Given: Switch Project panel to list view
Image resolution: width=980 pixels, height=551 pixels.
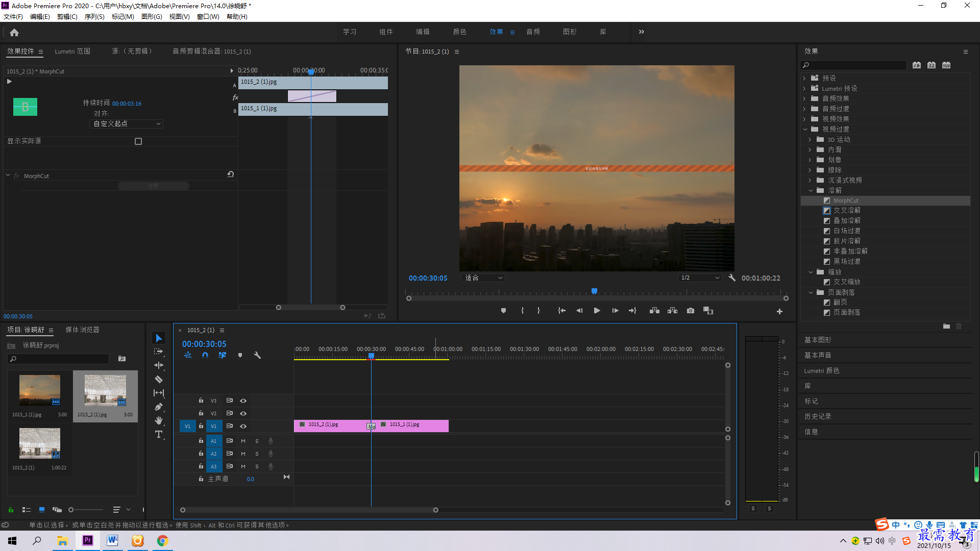Looking at the screenshot, I should pos(27,510).
